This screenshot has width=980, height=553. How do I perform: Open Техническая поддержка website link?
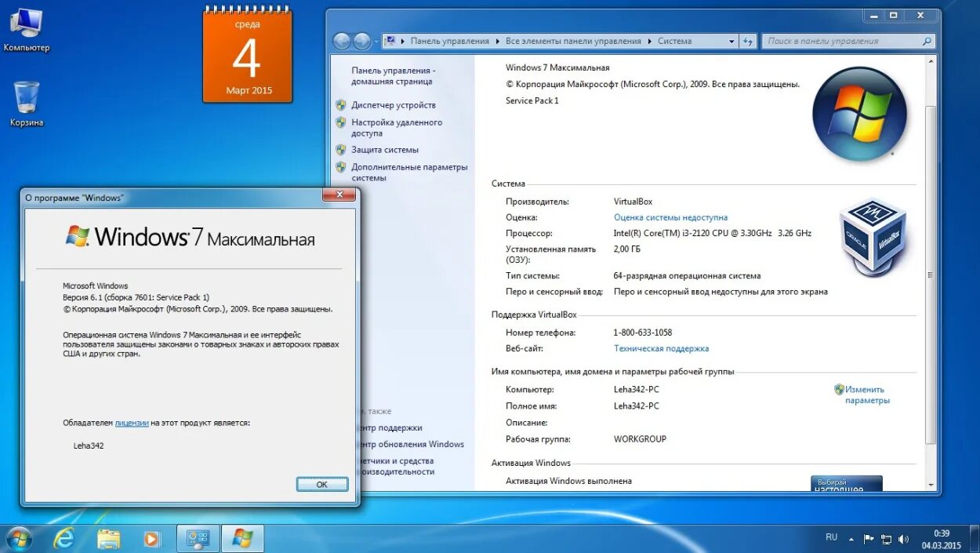661,348
